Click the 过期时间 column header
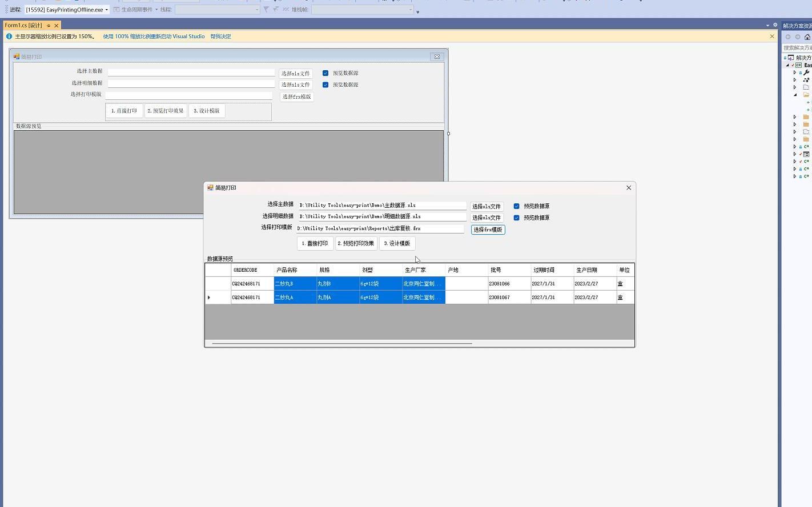 pos(552,270)
